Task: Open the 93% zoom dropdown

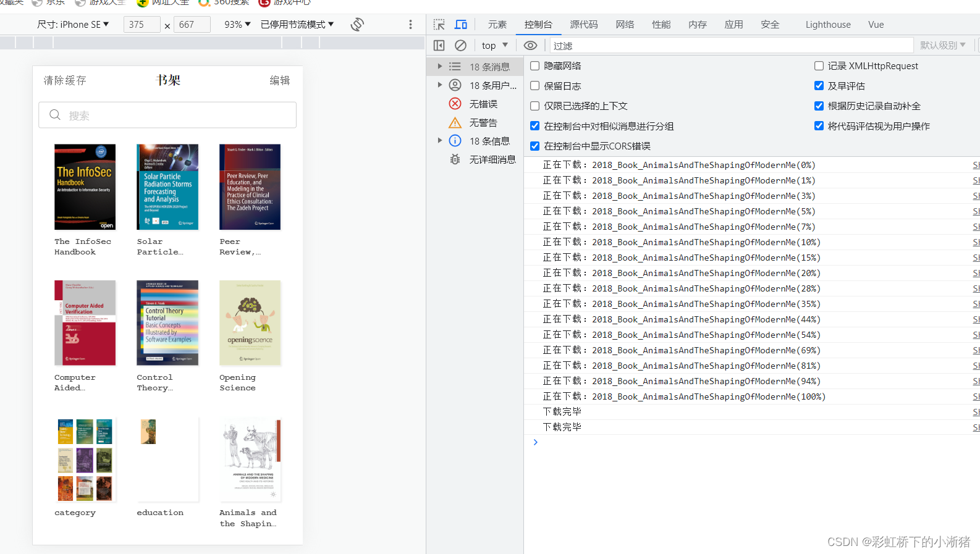Action: pos(237,25)
